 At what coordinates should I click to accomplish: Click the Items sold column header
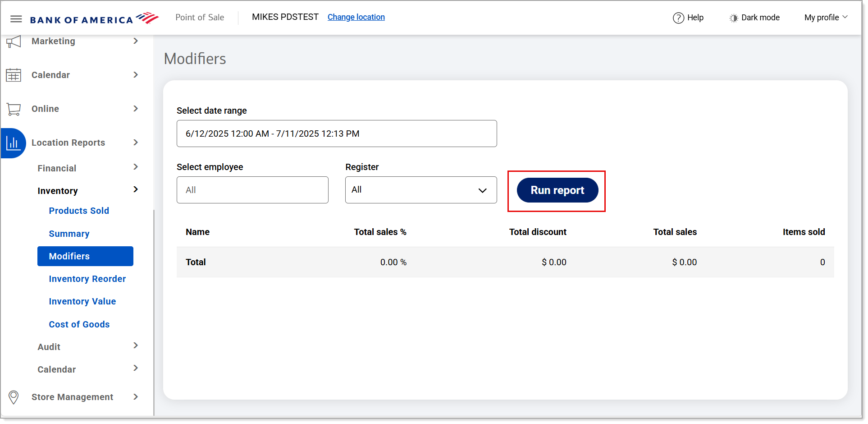tap(804, 232)
